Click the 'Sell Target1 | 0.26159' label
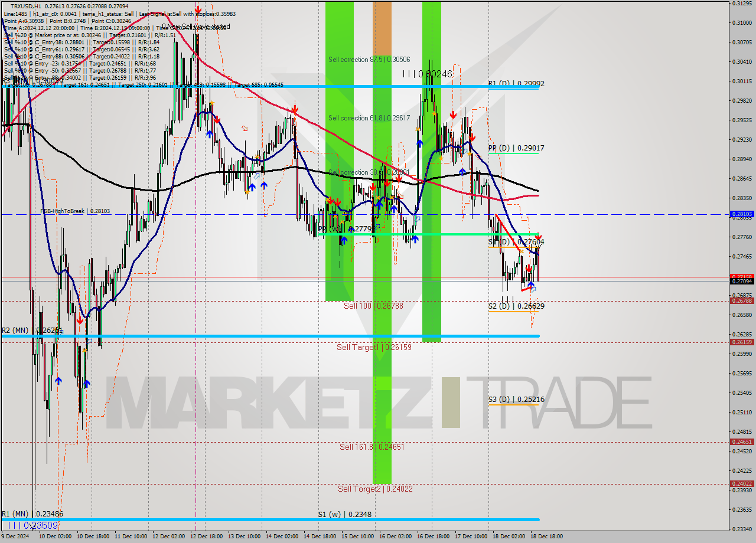756x543 pixels. (374, 347)
